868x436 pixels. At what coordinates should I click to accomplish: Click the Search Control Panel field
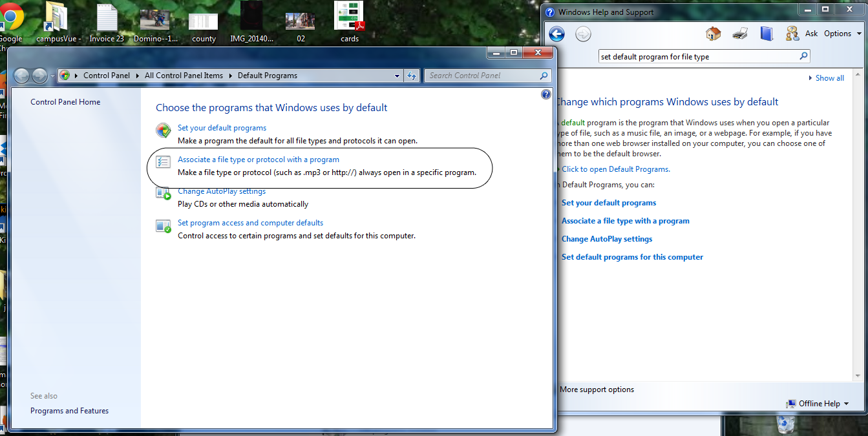click(x=482, y=76)
